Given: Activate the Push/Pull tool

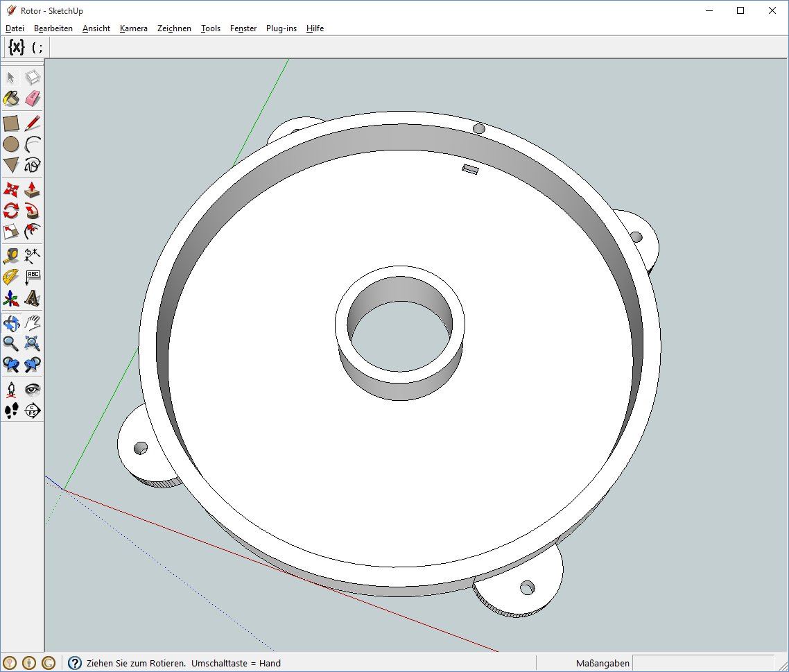Looking at the screenshot, I should click(x=33, y=189).
